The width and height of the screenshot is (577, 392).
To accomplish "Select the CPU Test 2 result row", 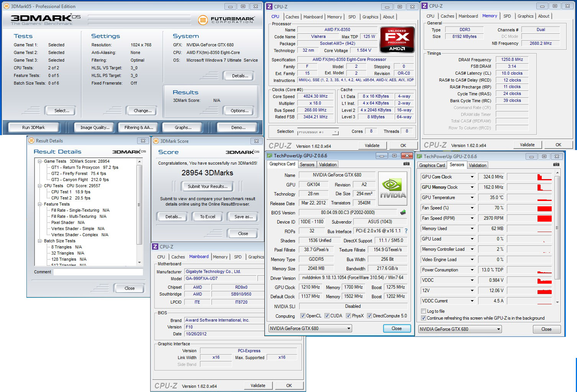I will pyautogui.click(x=70, y=198).
